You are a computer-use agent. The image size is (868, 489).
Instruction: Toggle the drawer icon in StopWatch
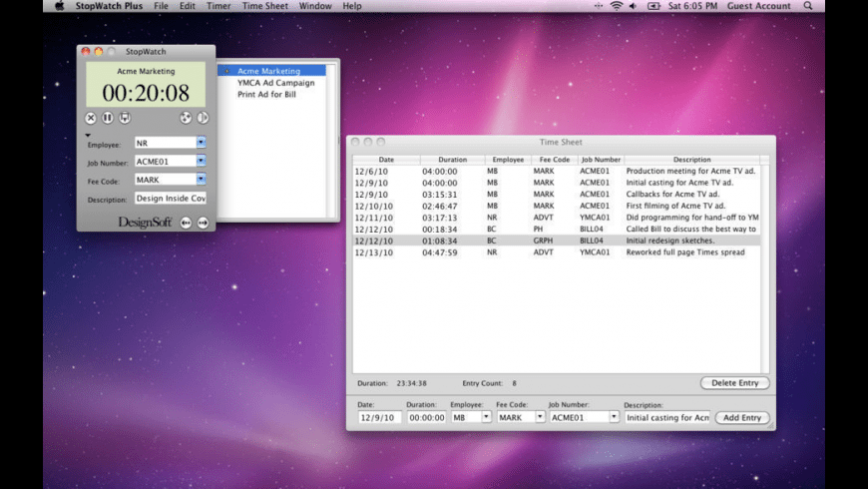(x=204, y=118)
